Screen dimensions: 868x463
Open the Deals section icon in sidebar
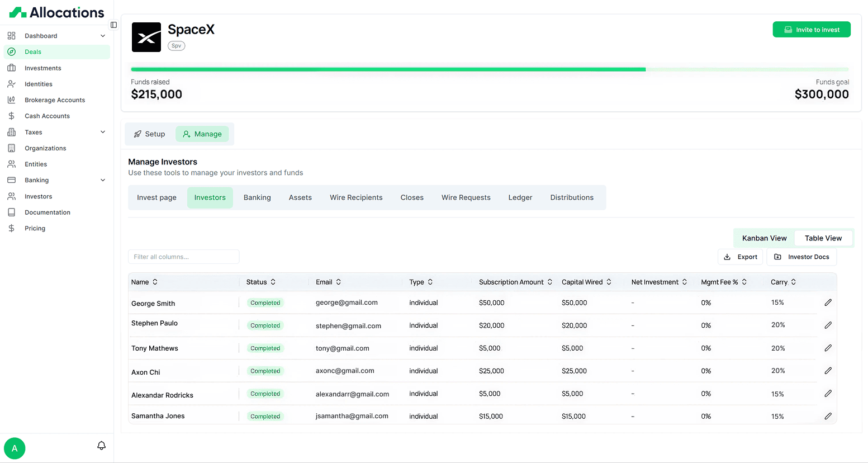point(11,51)
